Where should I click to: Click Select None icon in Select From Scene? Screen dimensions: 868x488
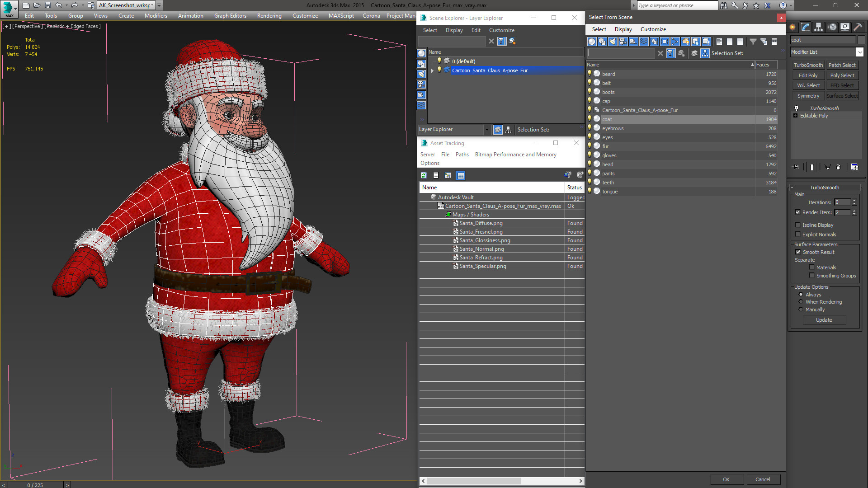coord(729,42)
